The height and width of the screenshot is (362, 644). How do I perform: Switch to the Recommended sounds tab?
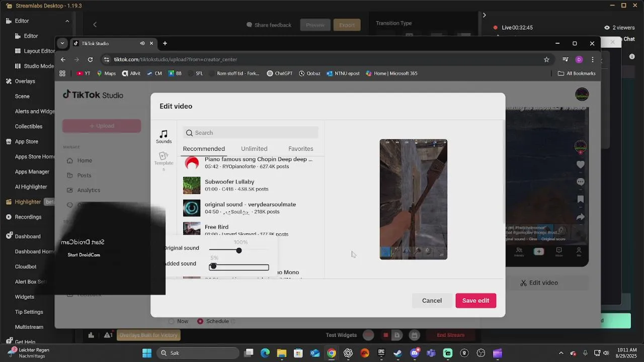tap(204, 149)
